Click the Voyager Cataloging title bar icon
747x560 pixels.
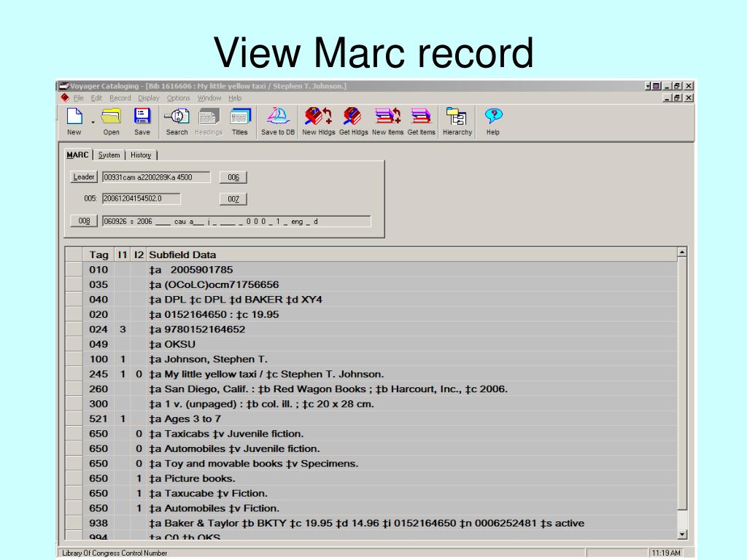point(64,86)
